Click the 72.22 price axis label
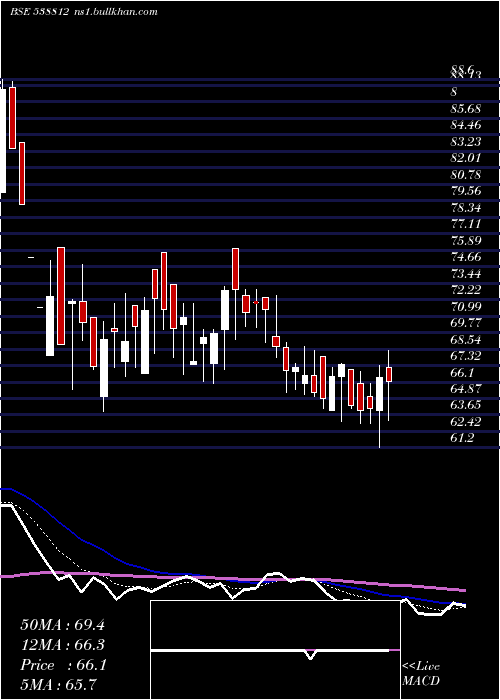Screen dimensions: 500x700 (x=465, y=290)
